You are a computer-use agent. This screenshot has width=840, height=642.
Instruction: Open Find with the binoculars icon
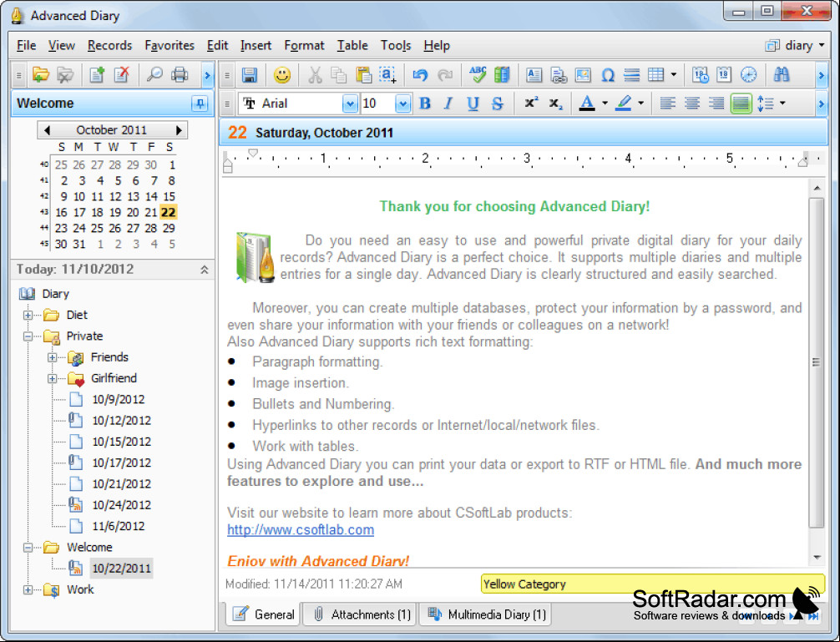pos(782,75)
